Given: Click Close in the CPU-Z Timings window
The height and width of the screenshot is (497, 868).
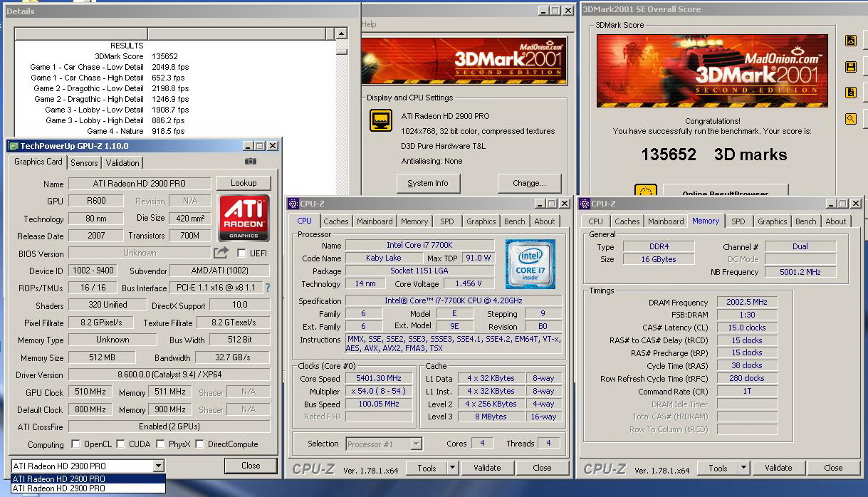Looking at the screenshot, I should (833, 468).
